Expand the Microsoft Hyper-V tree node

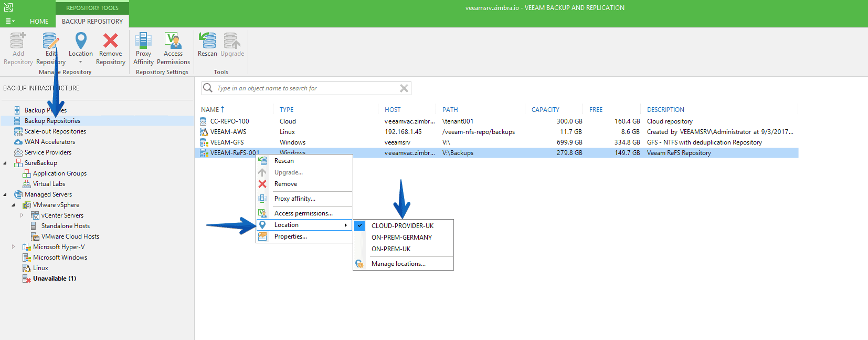pyautogui.click(x=14, y=247)
